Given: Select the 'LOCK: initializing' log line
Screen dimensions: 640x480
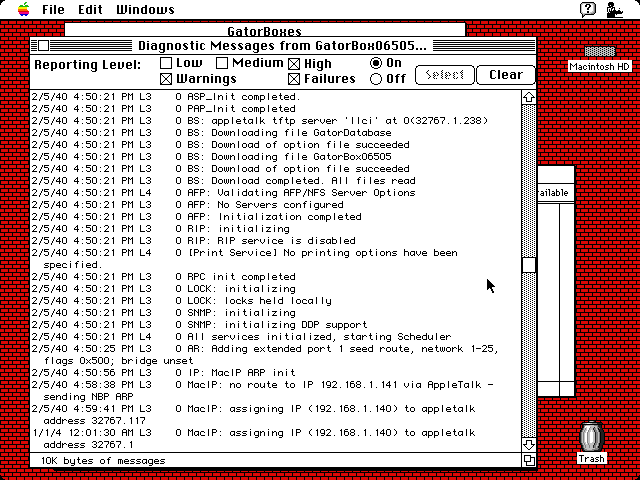Looking at the screenshot, I should [x=276, y=289].
